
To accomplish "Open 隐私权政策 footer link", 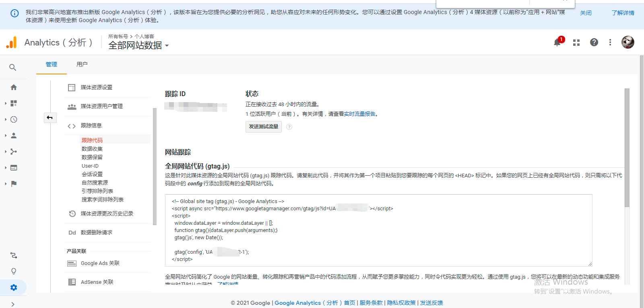I will pyautogui.click(x=401, y=303).
